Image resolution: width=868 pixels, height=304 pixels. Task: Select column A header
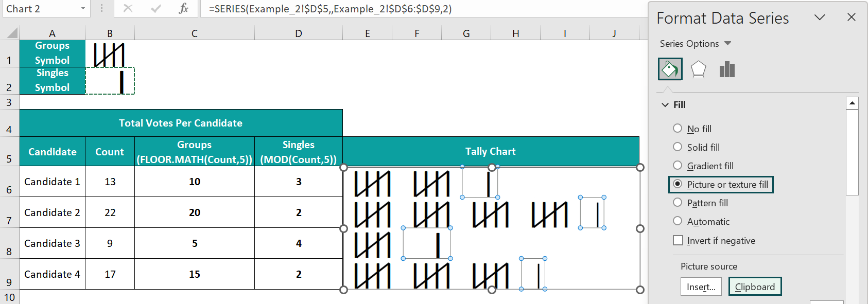tap(52, 33)
